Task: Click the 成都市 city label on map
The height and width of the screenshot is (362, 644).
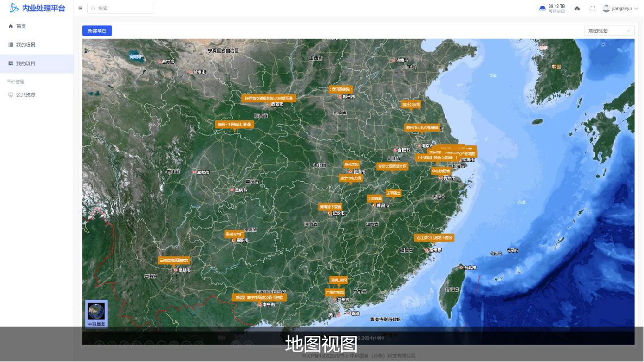Action: tap(203, 173)
